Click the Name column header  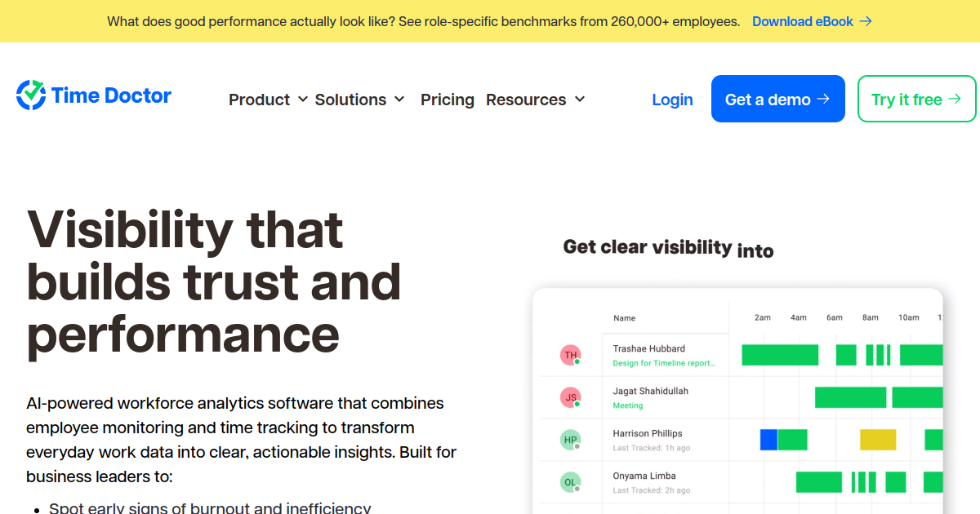[624, 318]
